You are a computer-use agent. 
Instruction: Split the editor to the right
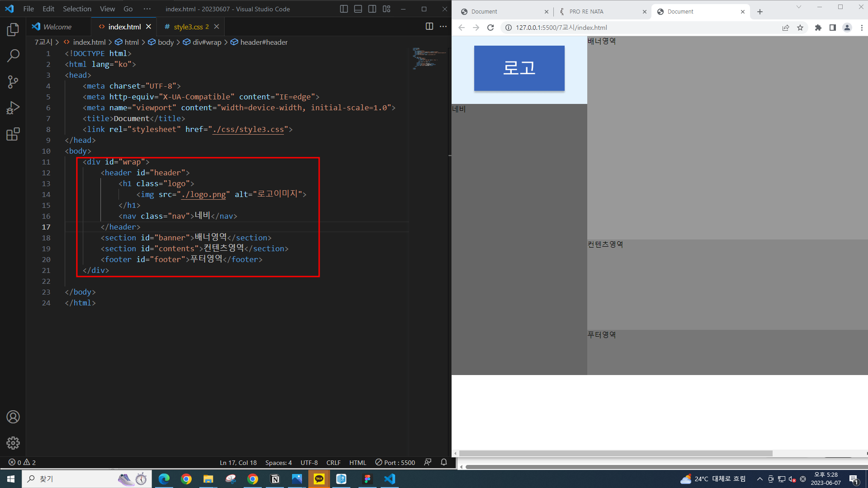point(429,27)
